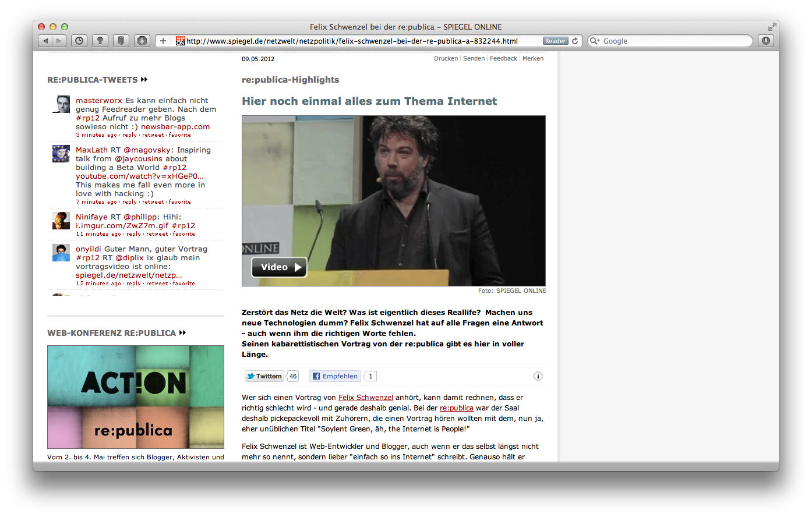Go back to the previous page
The width and height of the screenshot is (812, 517).
[x=45, y=41]
